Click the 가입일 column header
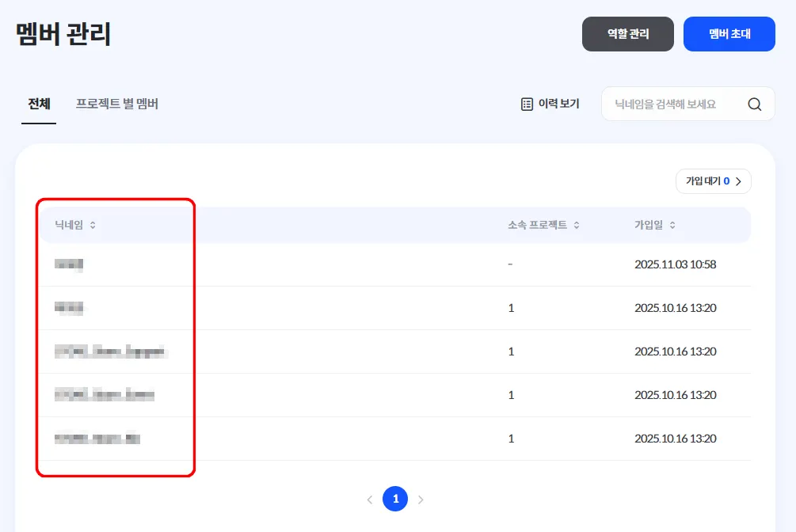Viewport: 796px width, 532px height. (x=649, y=226)
